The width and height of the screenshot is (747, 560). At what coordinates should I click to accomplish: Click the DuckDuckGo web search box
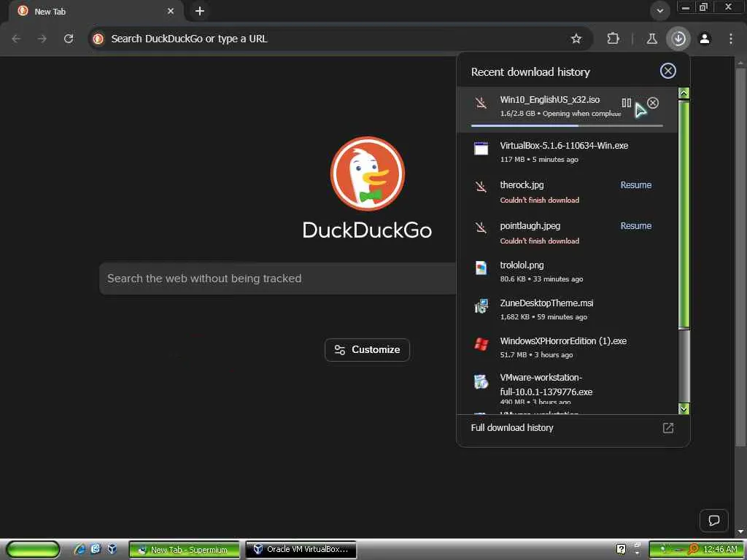pos(278,279)
